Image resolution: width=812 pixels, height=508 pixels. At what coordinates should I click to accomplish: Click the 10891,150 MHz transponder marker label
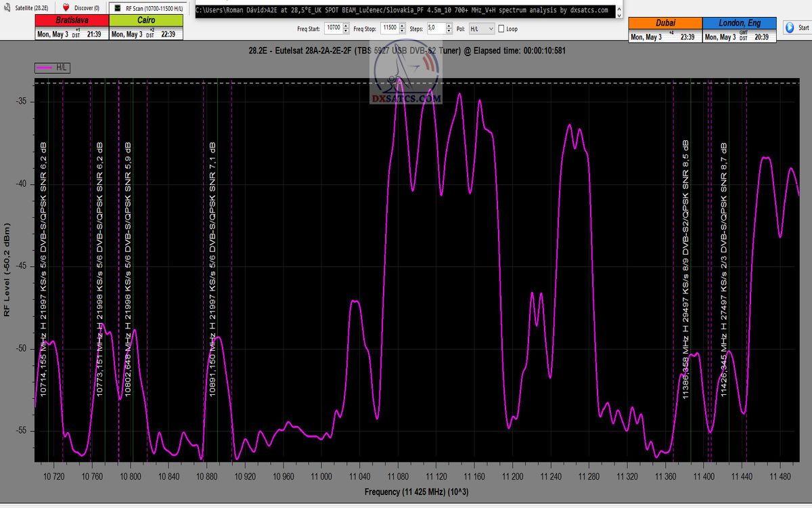pyautogui.click(x=212, y=271)
